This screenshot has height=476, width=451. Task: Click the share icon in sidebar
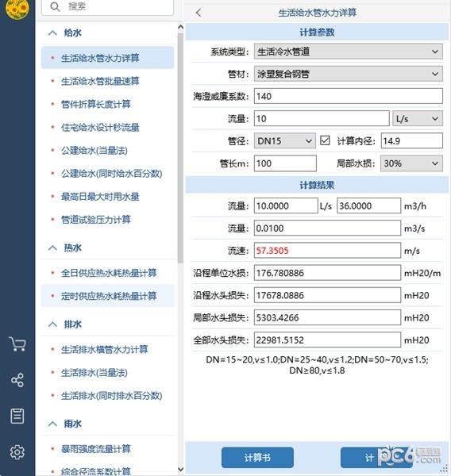click(17, 380)
